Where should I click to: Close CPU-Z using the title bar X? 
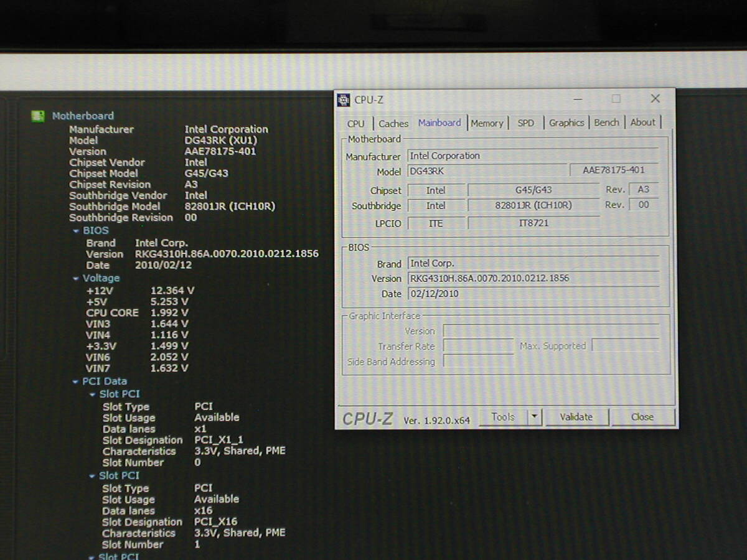[655, 99]
